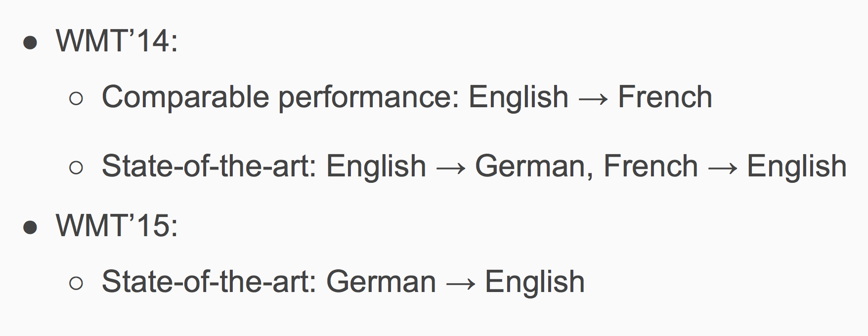Click the WMT'14 heading text
Image resolution: width=868 pixels, height=336 pixels.
117,41
